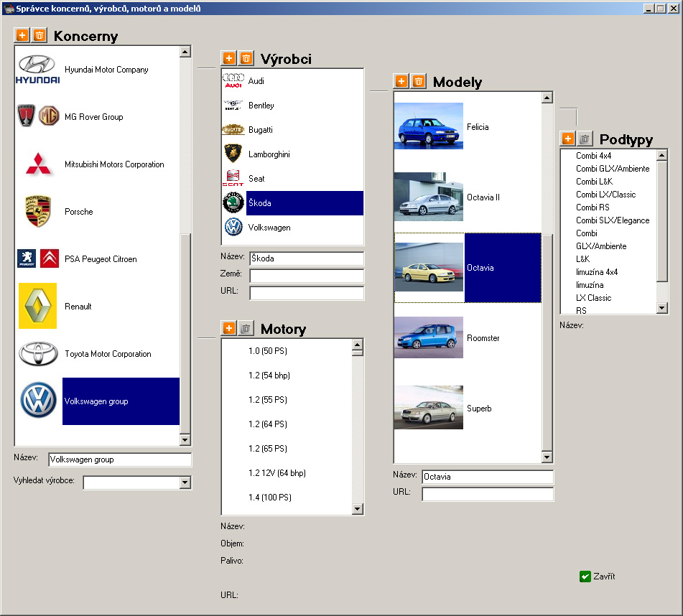
Task: Select the Felicia car thumbnail
Action: 428,126
